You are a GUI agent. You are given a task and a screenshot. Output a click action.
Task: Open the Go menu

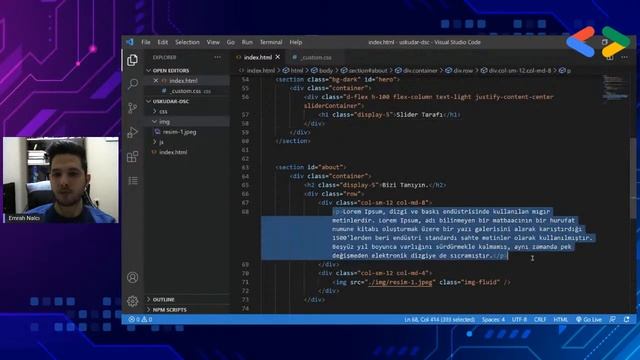[x=231, y=42]
